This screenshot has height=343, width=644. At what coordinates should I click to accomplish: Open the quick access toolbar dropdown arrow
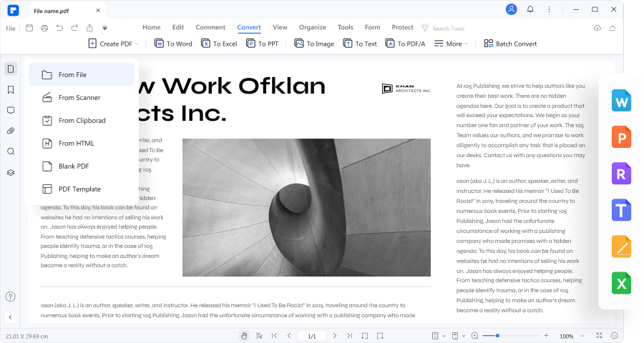104,29
